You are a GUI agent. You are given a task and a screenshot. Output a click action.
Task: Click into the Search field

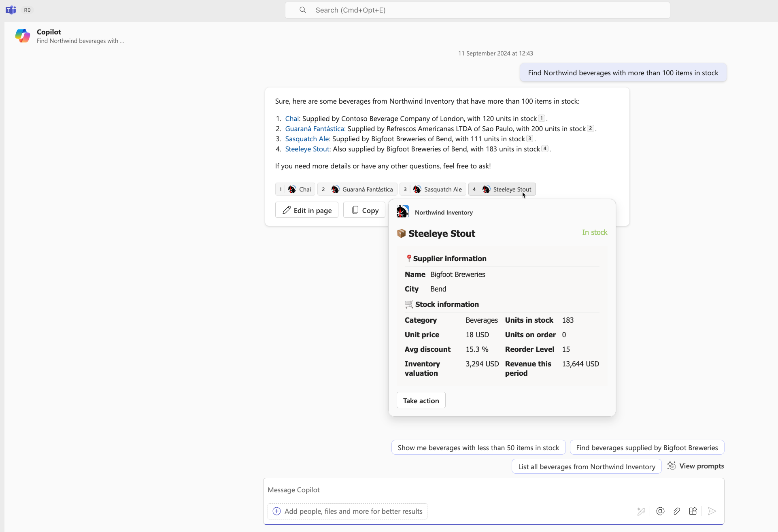pos(478,10)
